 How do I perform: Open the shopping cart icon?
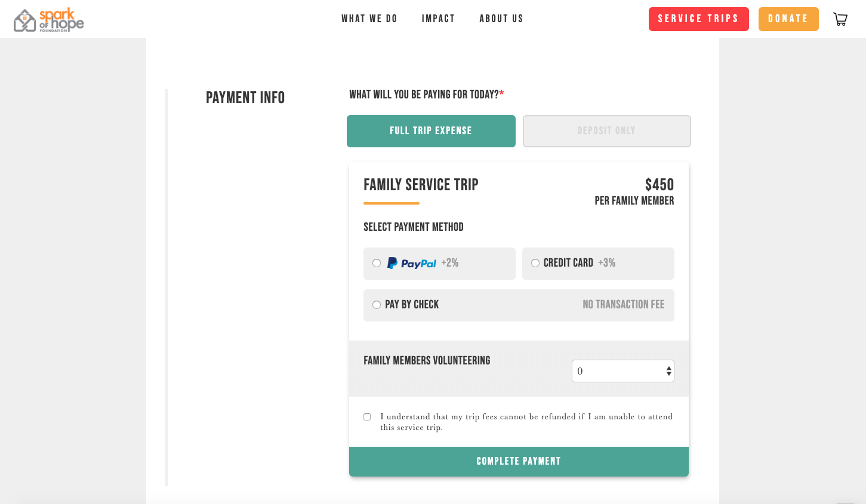pos(840,19)
